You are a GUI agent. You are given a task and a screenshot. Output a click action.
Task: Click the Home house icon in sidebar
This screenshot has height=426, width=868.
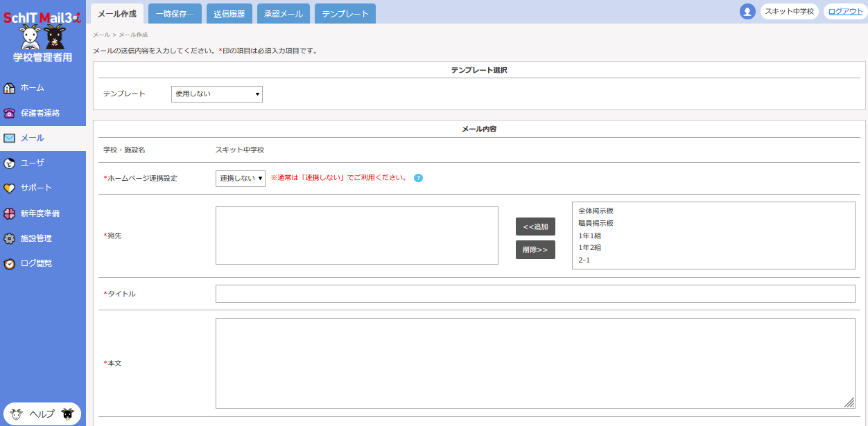point(10,88)
